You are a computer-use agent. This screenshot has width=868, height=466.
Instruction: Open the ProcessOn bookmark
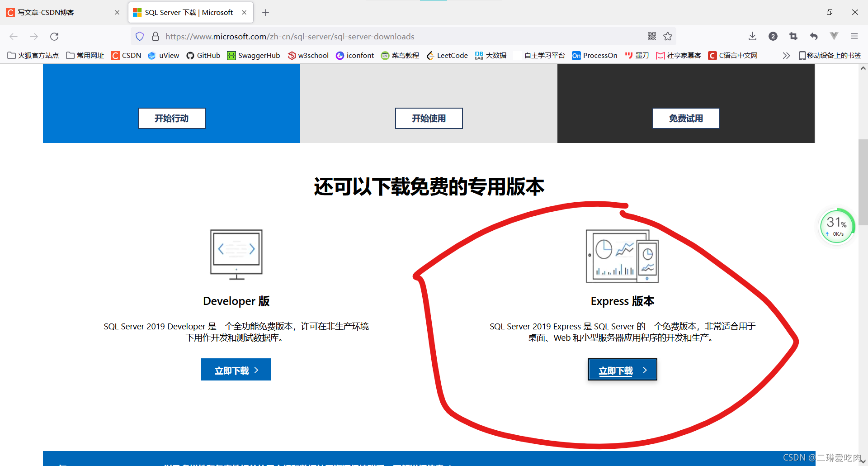[x=594, y=56]
